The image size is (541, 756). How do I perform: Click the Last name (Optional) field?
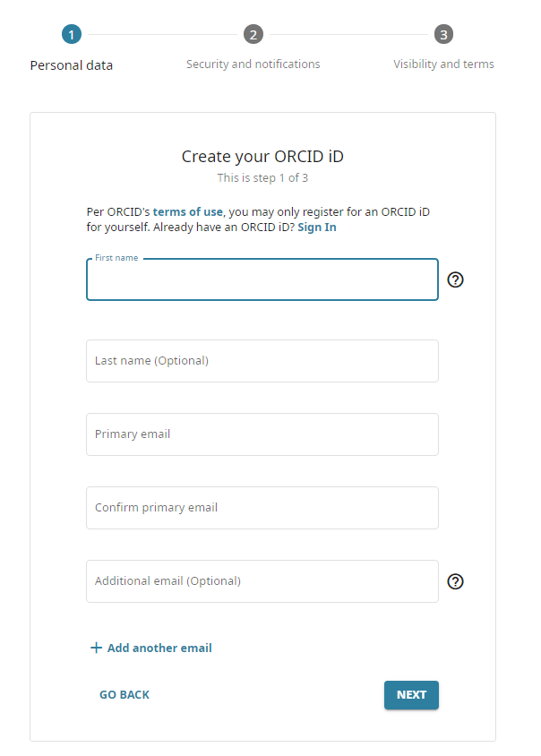click(x=262, y=361)
